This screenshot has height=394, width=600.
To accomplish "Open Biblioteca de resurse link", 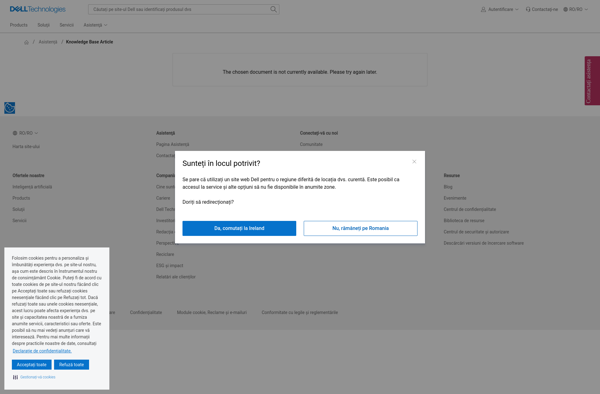I will tap(464, 220).
